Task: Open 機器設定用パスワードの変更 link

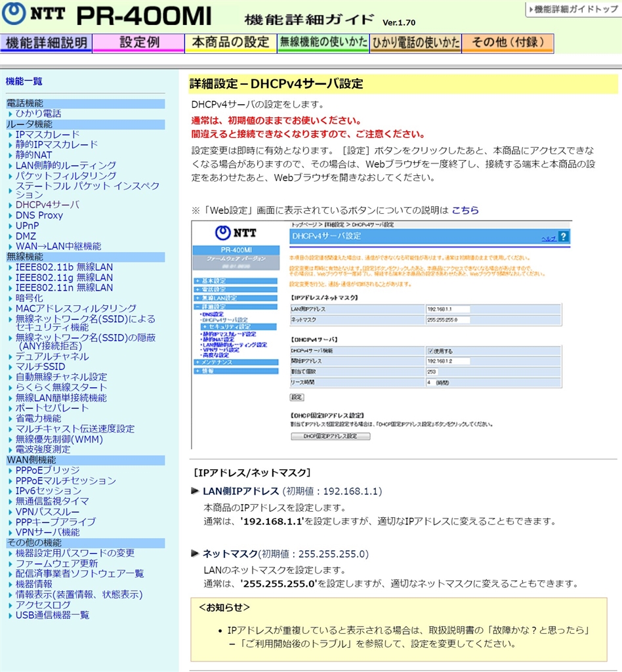Action: (x=75, y=553)
